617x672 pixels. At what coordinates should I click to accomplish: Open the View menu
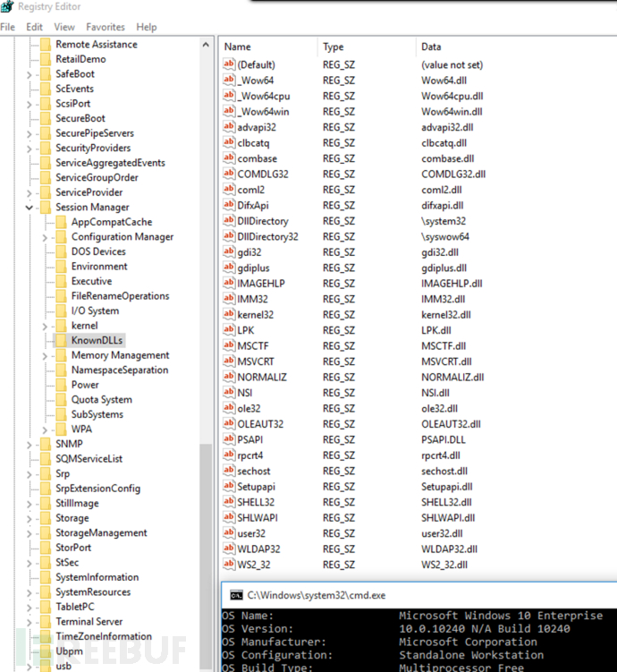point(64,27)
